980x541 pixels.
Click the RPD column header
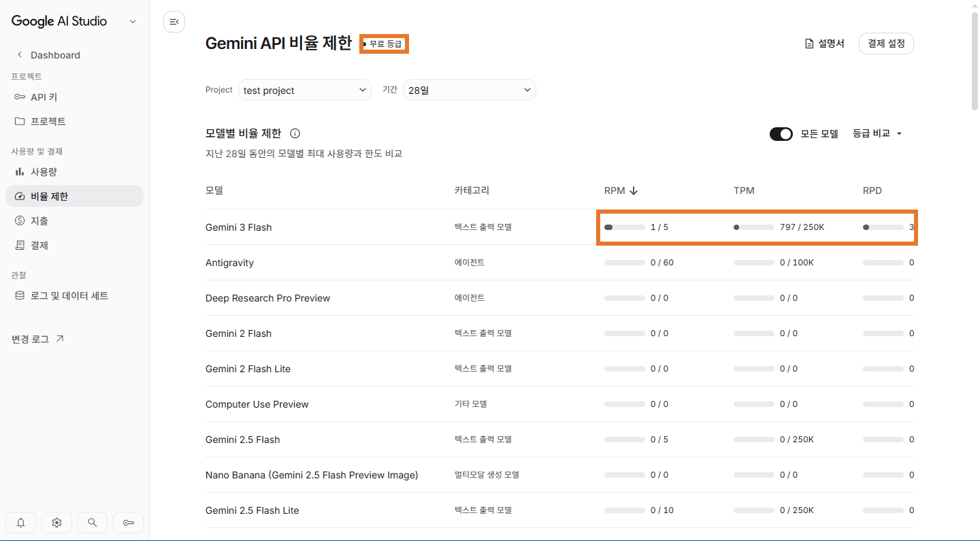(872, 191)
